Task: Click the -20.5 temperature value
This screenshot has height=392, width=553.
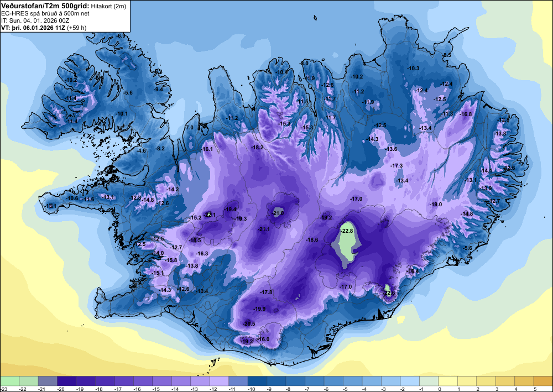Action: [249, 323]
